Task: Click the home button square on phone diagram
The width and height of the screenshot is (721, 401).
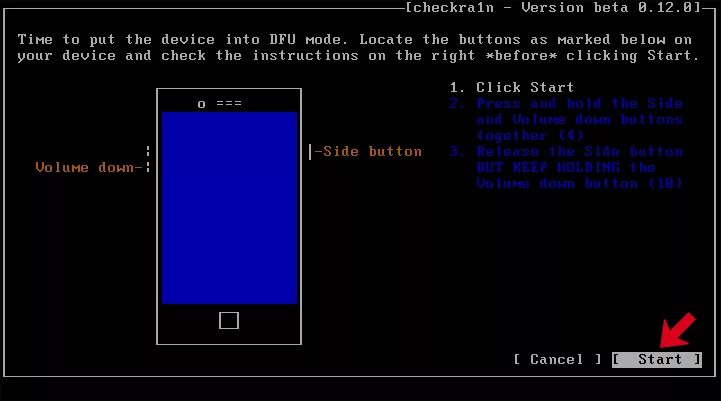Action: (x=229, y=321)
